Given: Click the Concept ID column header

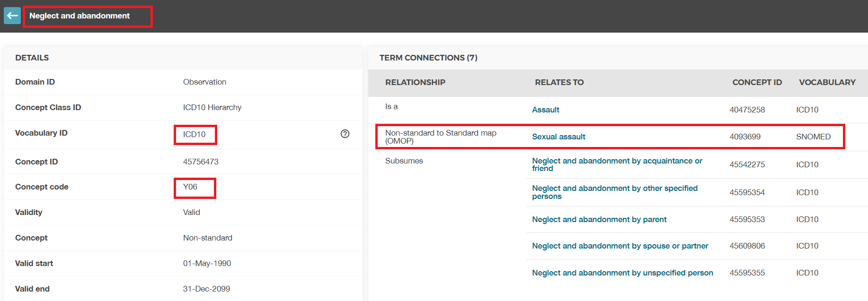Looking at the screenshot, I should (x=757, y=82).
